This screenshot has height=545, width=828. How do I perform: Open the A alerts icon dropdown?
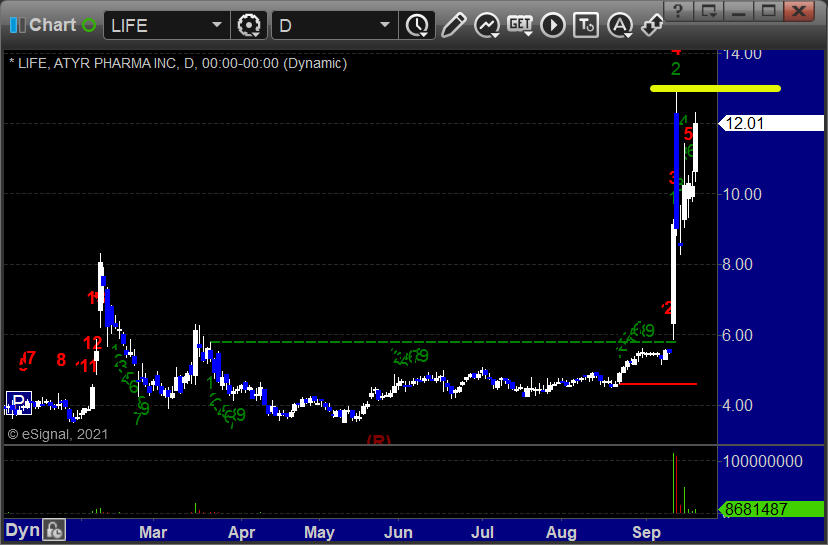[620, 25]
